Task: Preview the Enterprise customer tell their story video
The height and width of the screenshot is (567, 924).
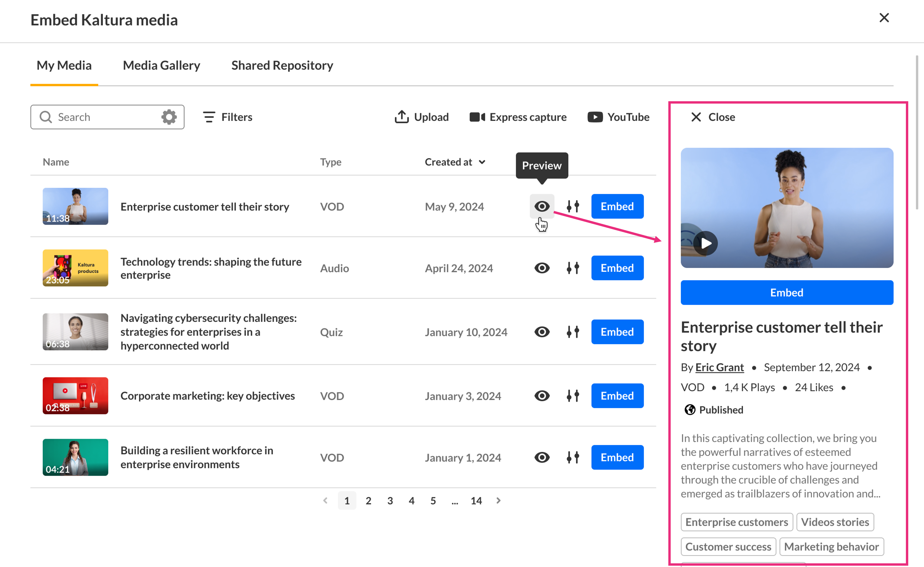Action: [542, 206]
